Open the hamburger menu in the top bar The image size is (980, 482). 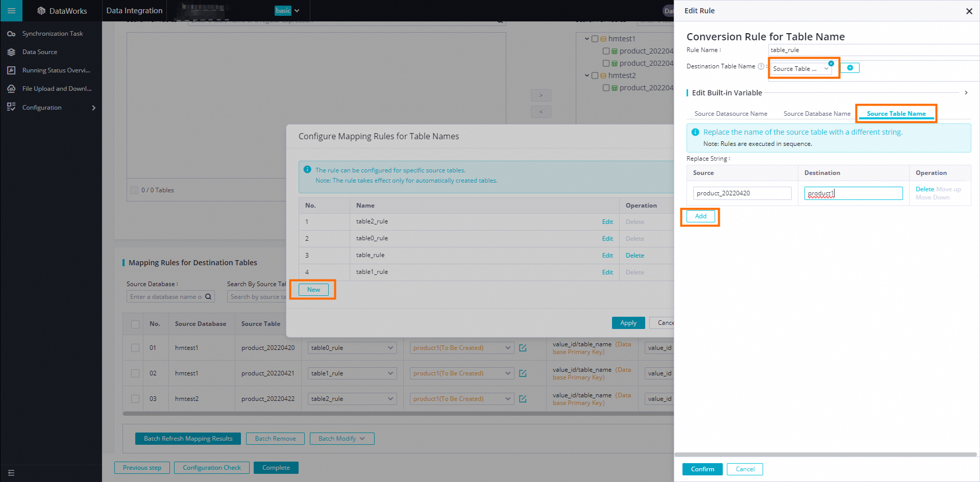pos(11,11)
